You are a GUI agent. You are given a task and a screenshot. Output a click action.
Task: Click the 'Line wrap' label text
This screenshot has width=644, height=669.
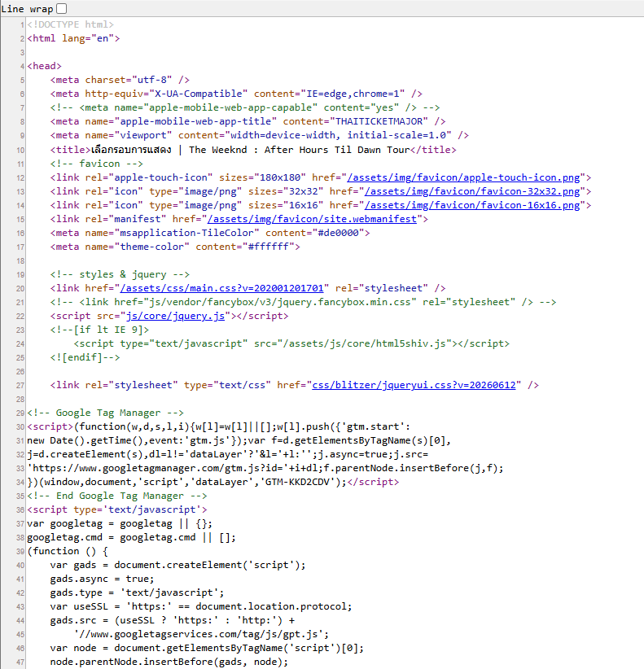click(28, 9)
